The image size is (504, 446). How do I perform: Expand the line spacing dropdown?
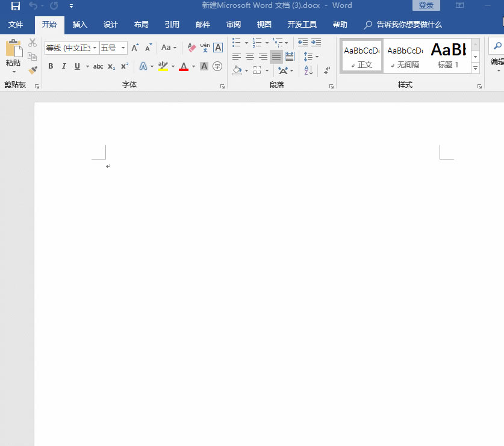pyautogui.click(x=317, y=57)
